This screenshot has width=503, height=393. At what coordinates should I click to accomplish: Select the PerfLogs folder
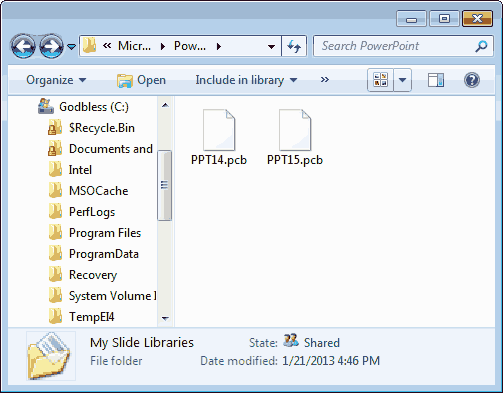[x=92, y=212]
